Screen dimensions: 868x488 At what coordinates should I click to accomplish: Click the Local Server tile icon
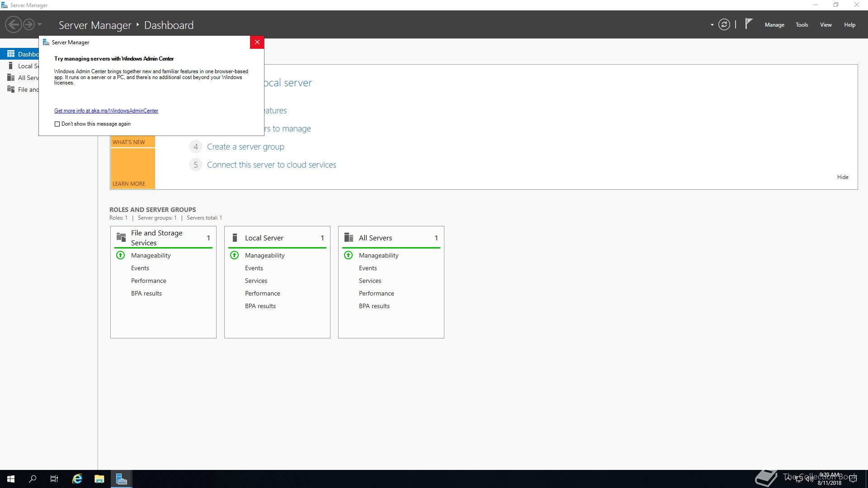pos(235,238)
